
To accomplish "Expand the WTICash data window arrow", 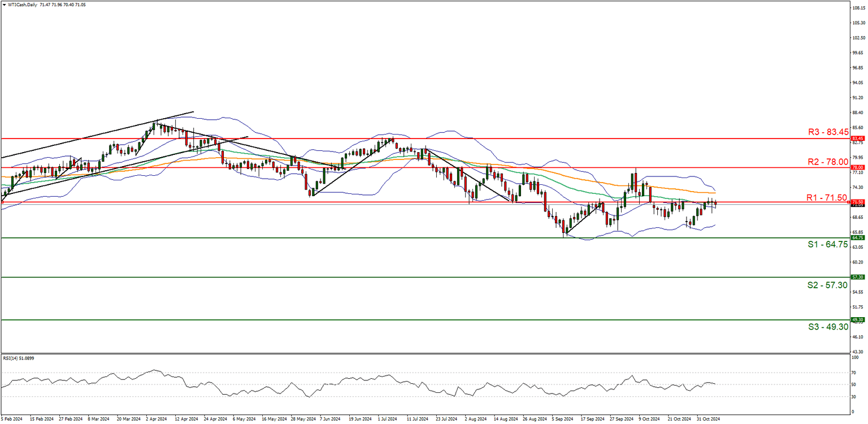I will click(x=5, y=5).
